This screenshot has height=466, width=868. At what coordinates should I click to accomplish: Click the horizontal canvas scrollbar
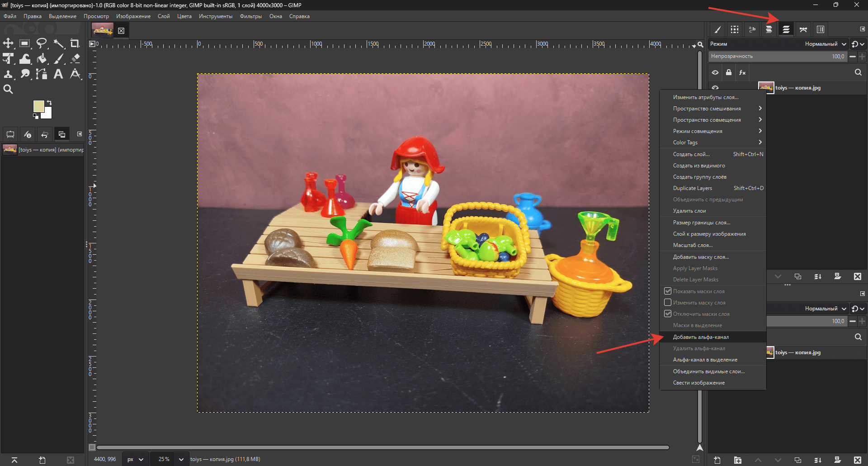coord(382,447)
